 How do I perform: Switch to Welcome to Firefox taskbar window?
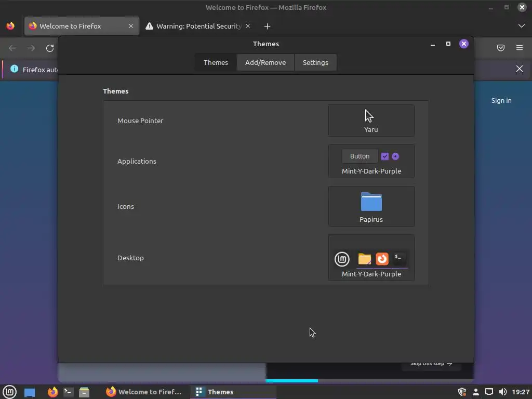pos(144,392)
